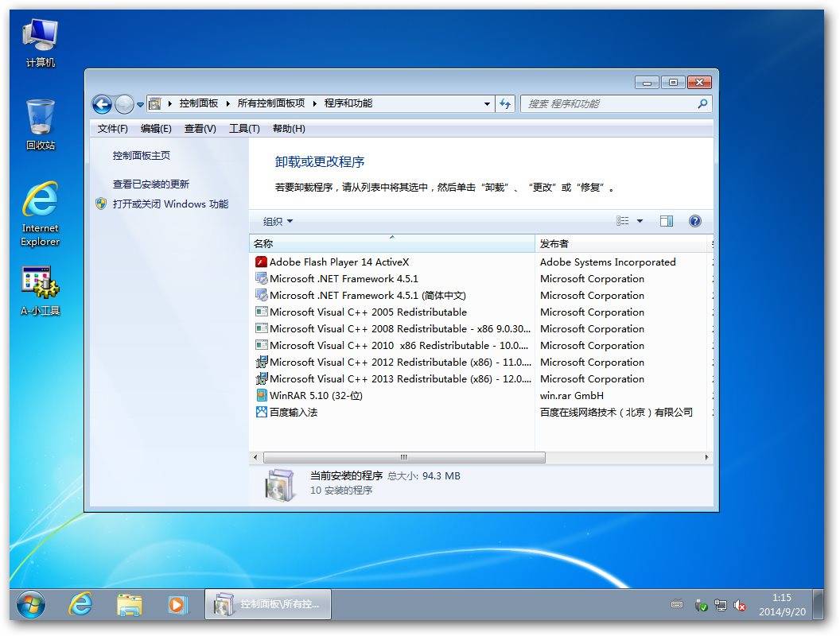Open 计算机 desktop icon

pyautogui.click(x=41, y=44)
